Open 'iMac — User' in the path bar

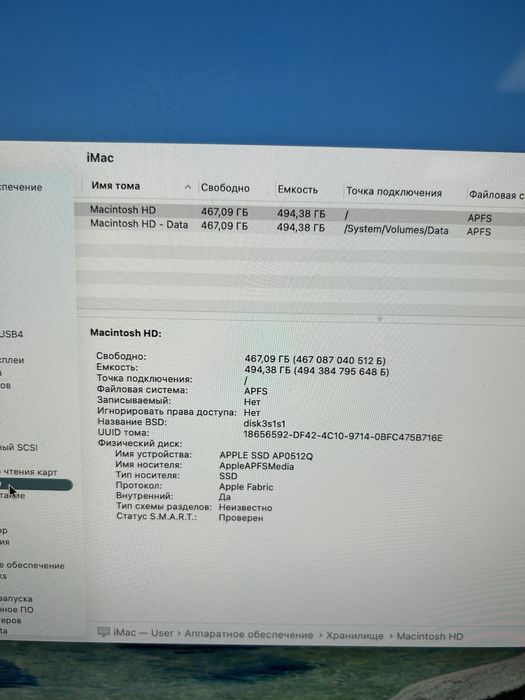(x=143, y=633)
